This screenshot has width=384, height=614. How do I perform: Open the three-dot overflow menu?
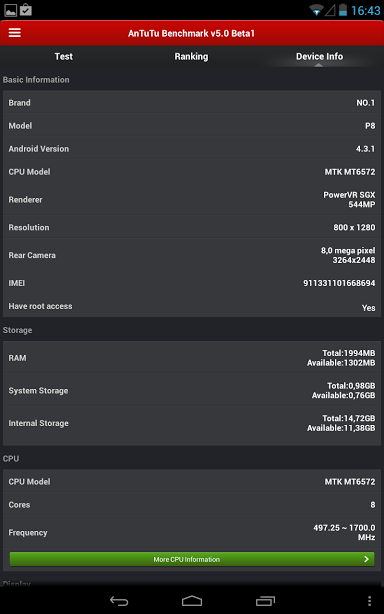[369, 601]
